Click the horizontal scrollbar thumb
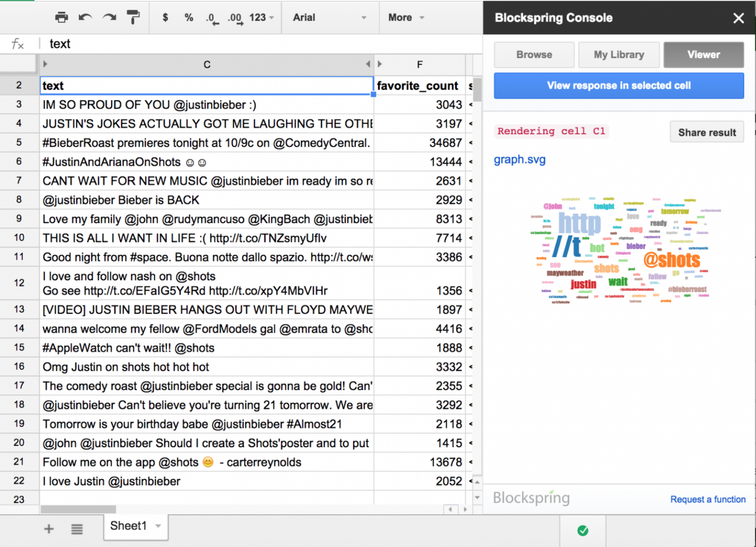The image size is (756, 547). click(x=78, y=509)
